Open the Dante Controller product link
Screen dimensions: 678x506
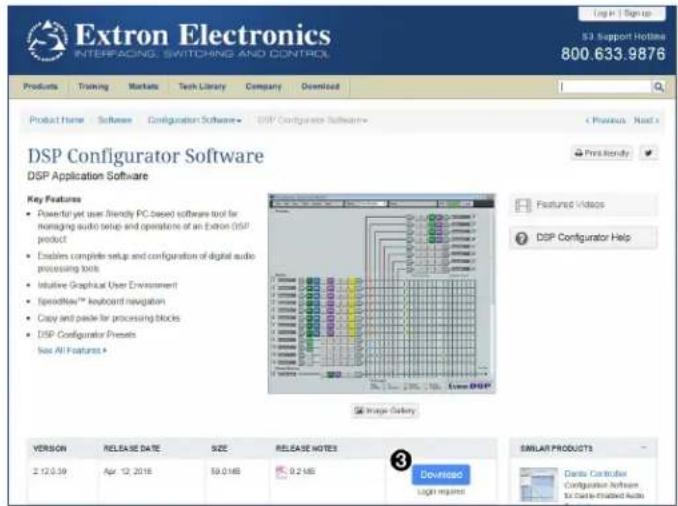click(x=595, y=474)
